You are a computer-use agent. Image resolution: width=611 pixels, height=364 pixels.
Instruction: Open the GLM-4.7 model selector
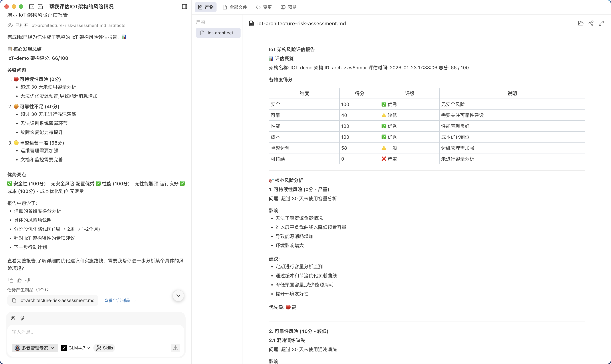pos(76,348)
